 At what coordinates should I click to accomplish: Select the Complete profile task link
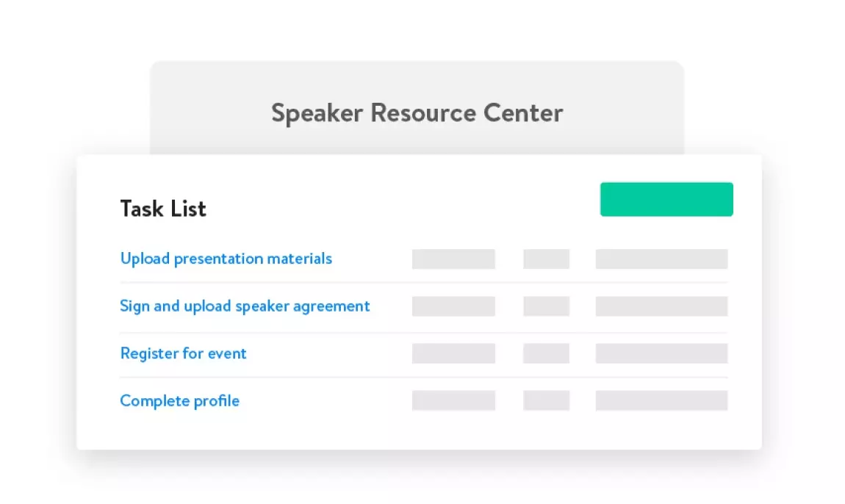click(x=179, y=400)
